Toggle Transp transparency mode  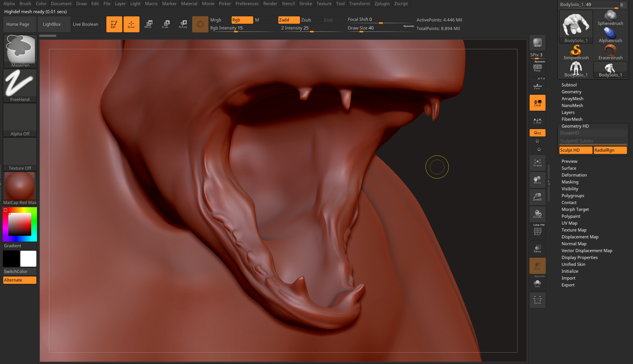[537, 249]
